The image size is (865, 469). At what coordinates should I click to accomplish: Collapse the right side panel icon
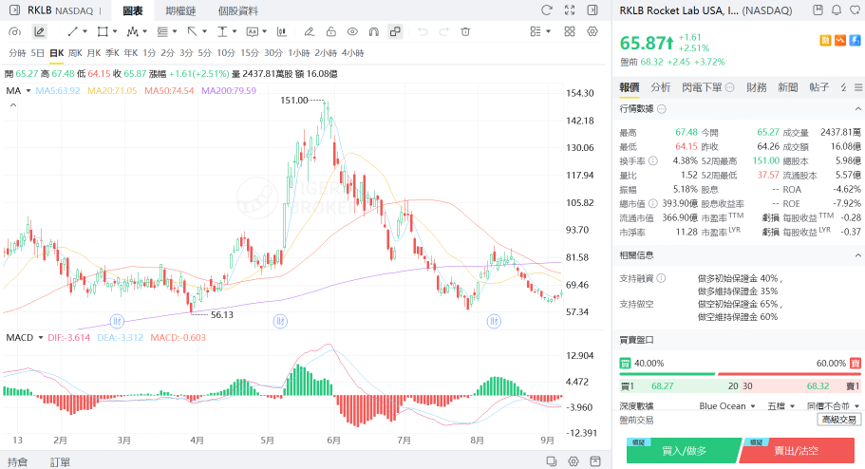click(592, 10)
